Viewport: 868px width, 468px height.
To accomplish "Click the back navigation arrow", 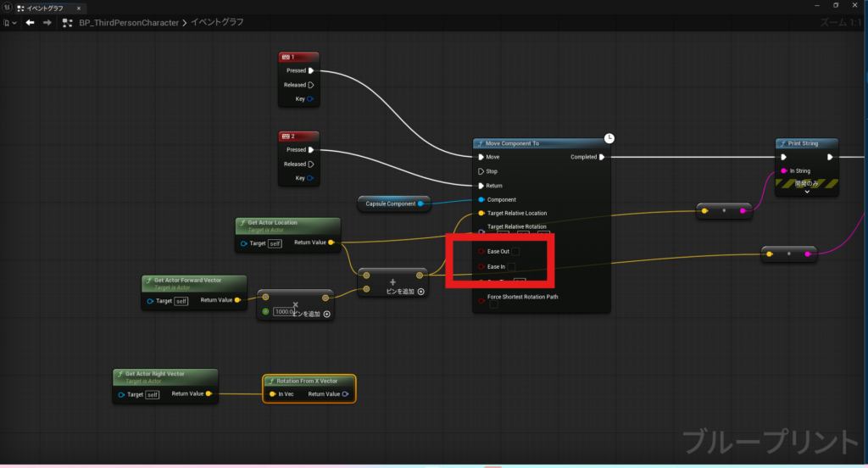I will point(30,22).
